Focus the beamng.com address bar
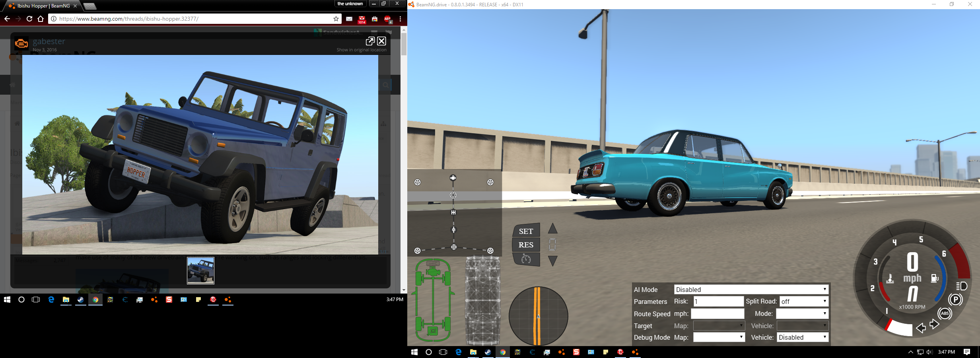The image size is (980, 358). click(x=195, y=19)
